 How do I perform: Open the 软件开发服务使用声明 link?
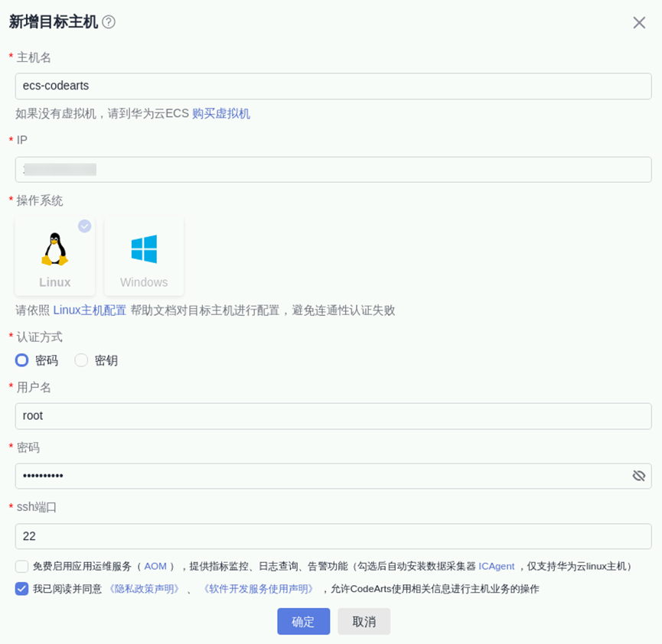point(258,589)
